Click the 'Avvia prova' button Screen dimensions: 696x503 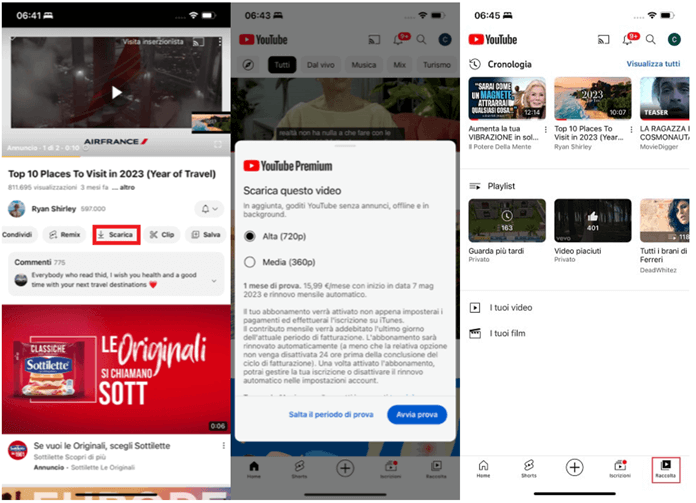coord(417,415)
